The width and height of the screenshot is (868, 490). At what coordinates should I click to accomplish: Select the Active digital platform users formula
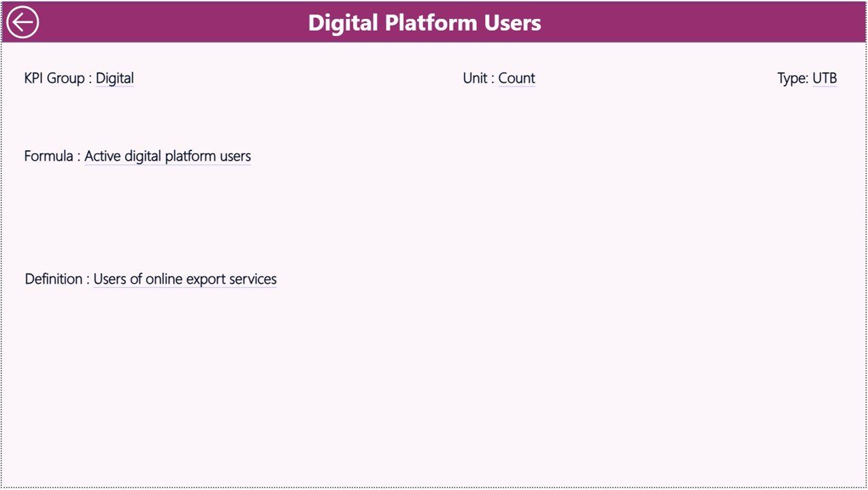167,157
